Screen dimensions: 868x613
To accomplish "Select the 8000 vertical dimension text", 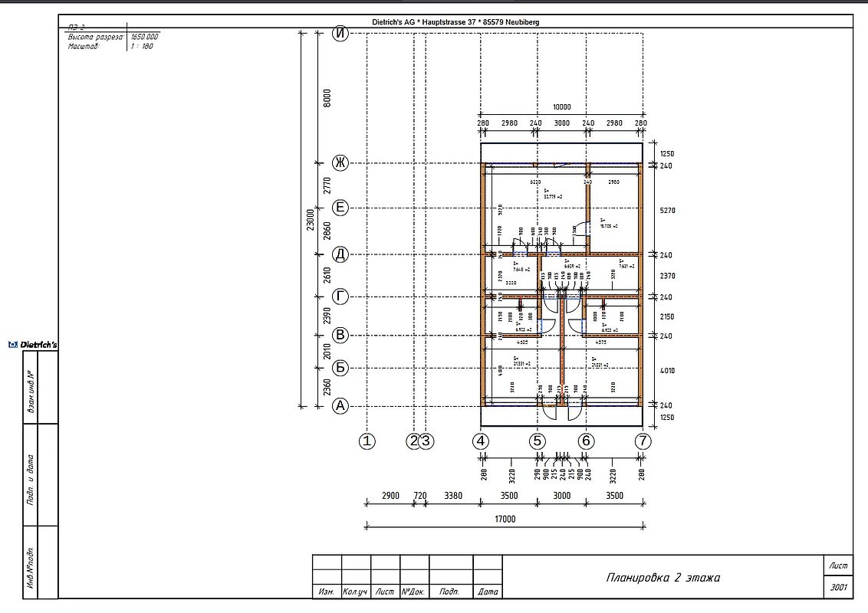I will pos(327,98).
